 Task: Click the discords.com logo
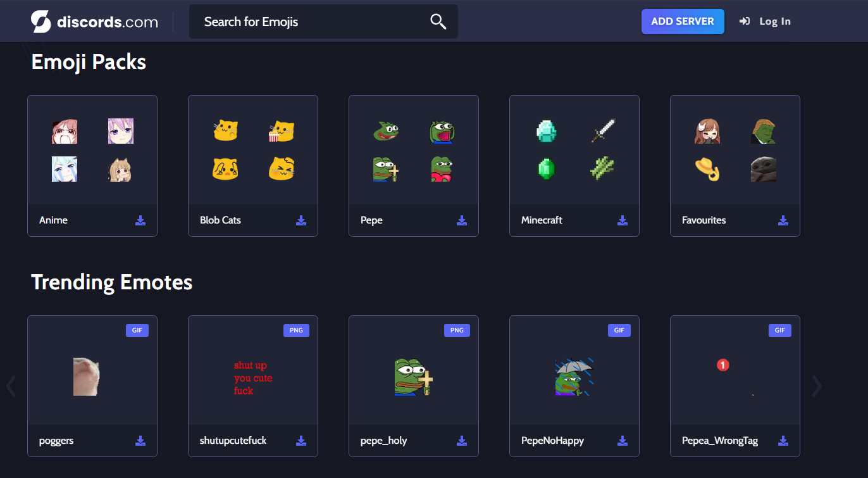click(x=94, y=22)
